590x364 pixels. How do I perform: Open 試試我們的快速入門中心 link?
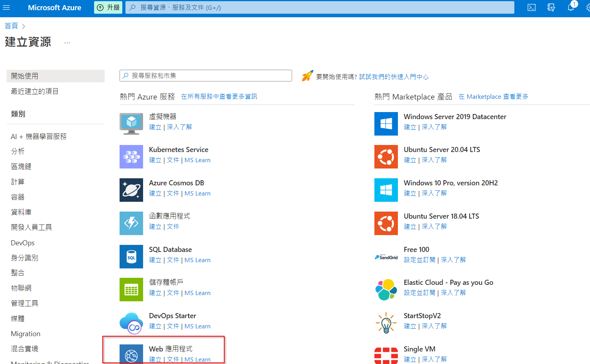pos(394,77)
